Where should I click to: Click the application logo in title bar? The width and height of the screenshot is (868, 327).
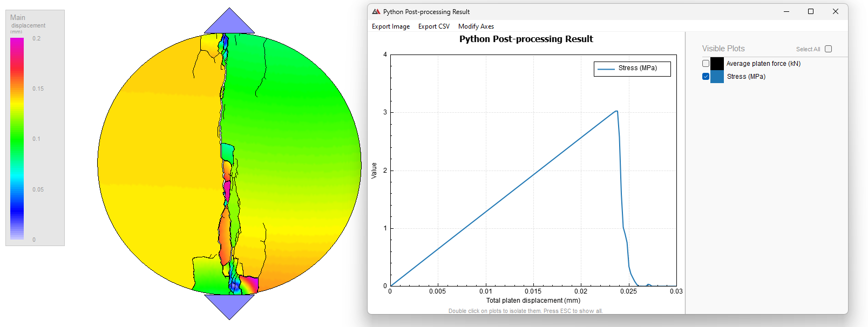coord(376,12)
